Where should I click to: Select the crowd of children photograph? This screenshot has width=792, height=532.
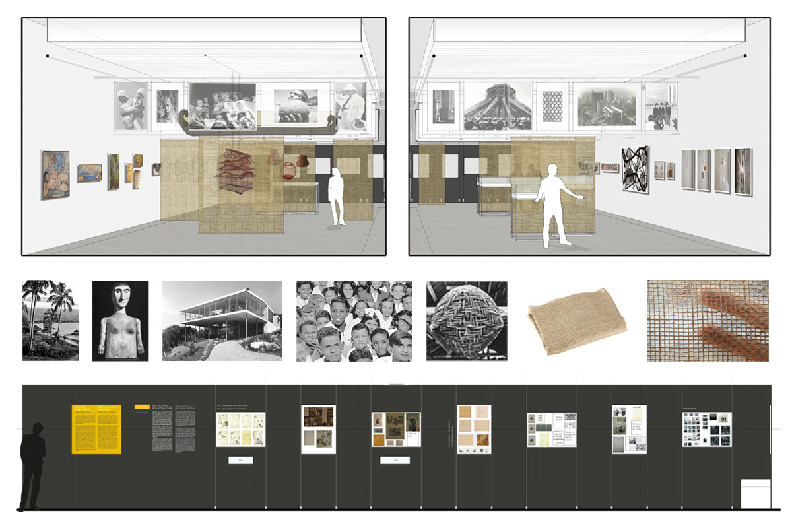[x=354, y=321]
